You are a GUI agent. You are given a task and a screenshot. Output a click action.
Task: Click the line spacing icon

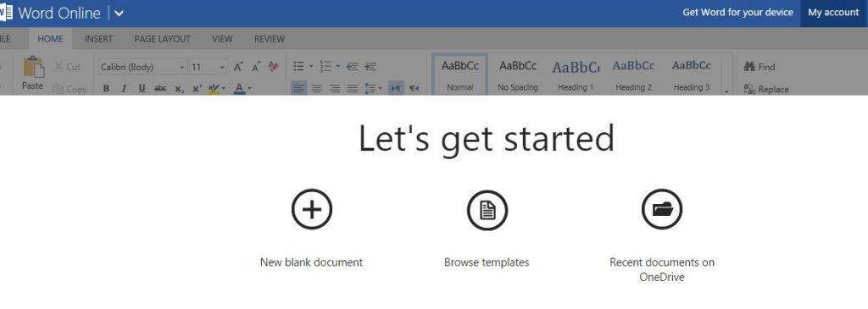370,88
